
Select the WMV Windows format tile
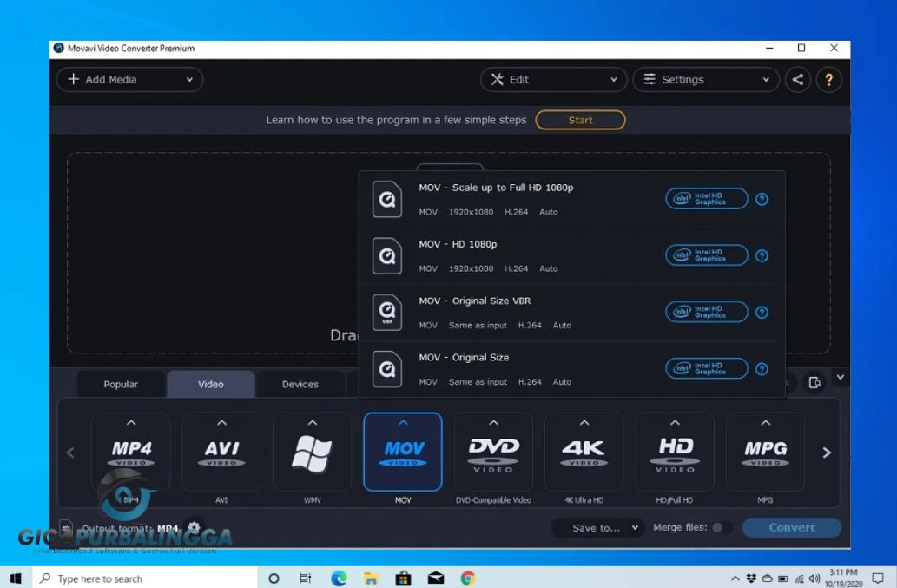click(x=312, y=452)
